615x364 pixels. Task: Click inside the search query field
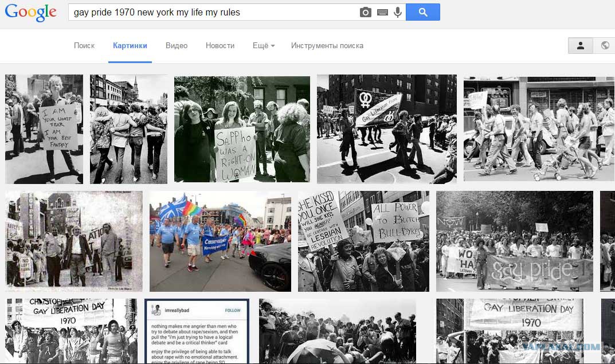(x=212, y=13)
